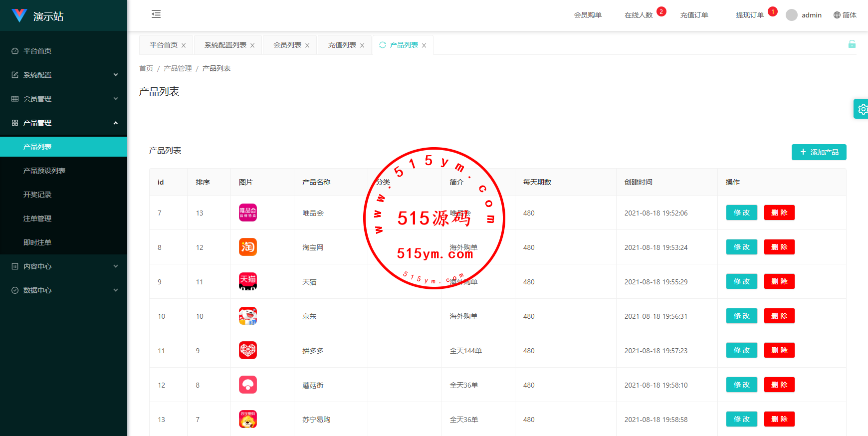This screenshot has height=436, width=868.
Task: Click the 淘宝网 product image
Action: tap(248, 247)
